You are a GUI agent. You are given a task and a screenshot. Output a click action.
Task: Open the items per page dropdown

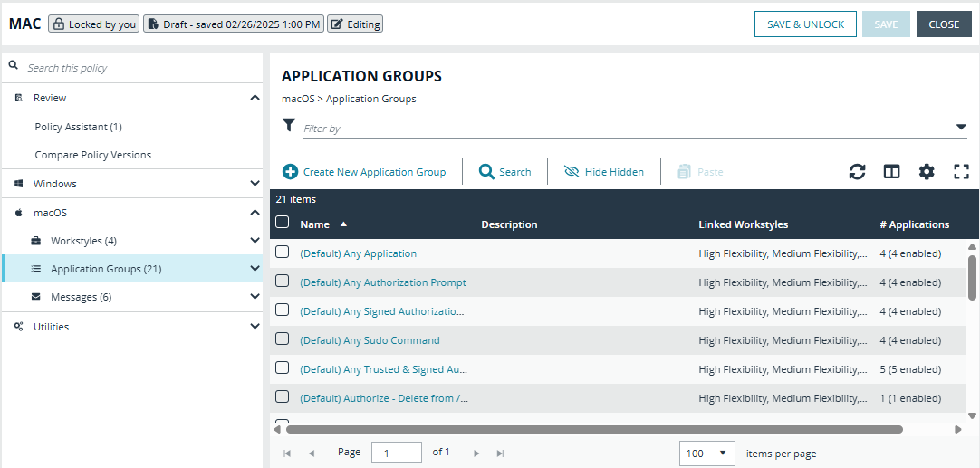(x=706, y=454)
